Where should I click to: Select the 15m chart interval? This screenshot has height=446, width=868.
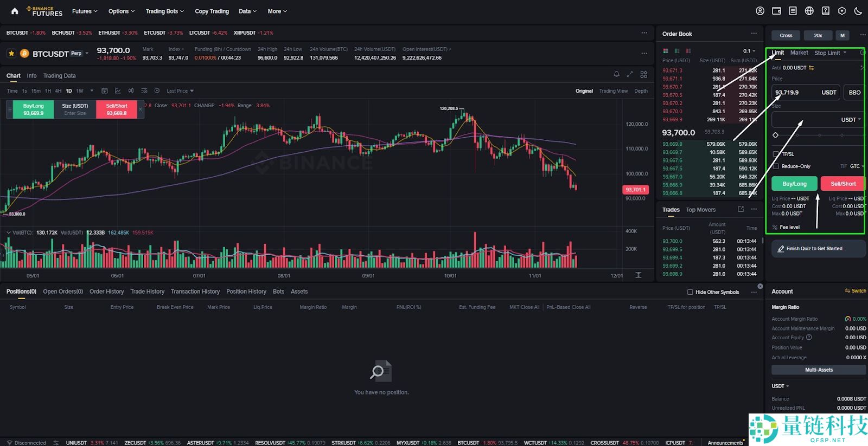[x=36, y=91]
